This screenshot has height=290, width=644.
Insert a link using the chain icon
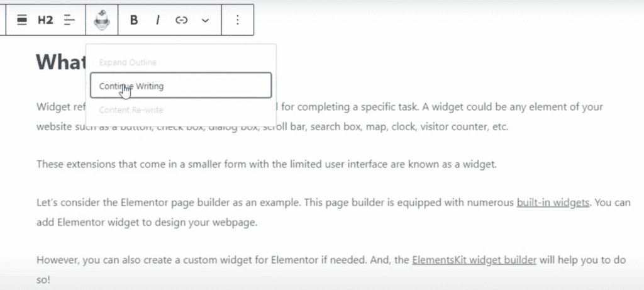point(181,20)
